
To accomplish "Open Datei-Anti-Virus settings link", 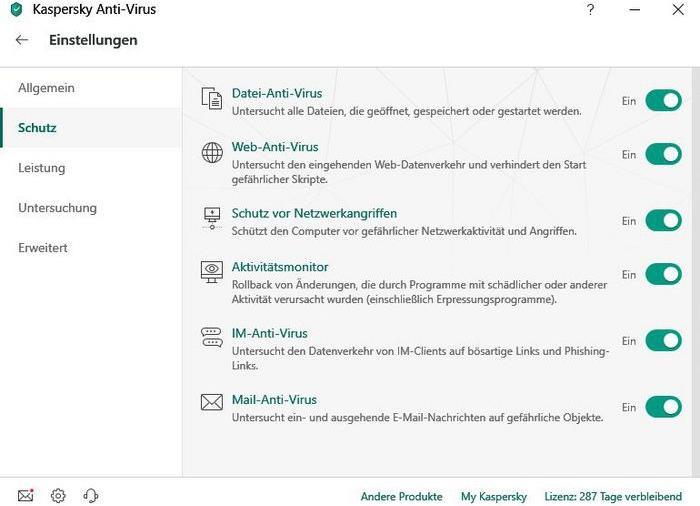I will tap(277, 93).
